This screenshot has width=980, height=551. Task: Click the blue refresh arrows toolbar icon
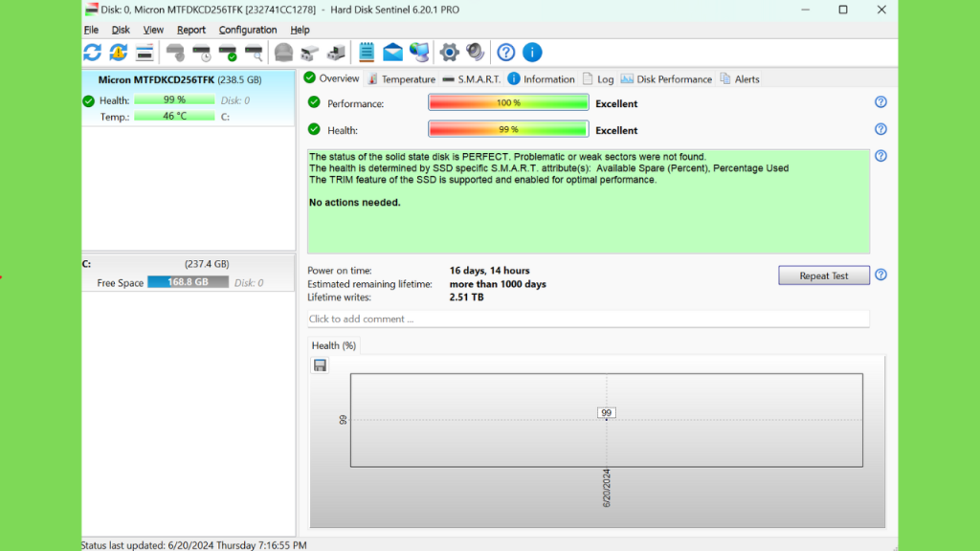pos(93,53)
